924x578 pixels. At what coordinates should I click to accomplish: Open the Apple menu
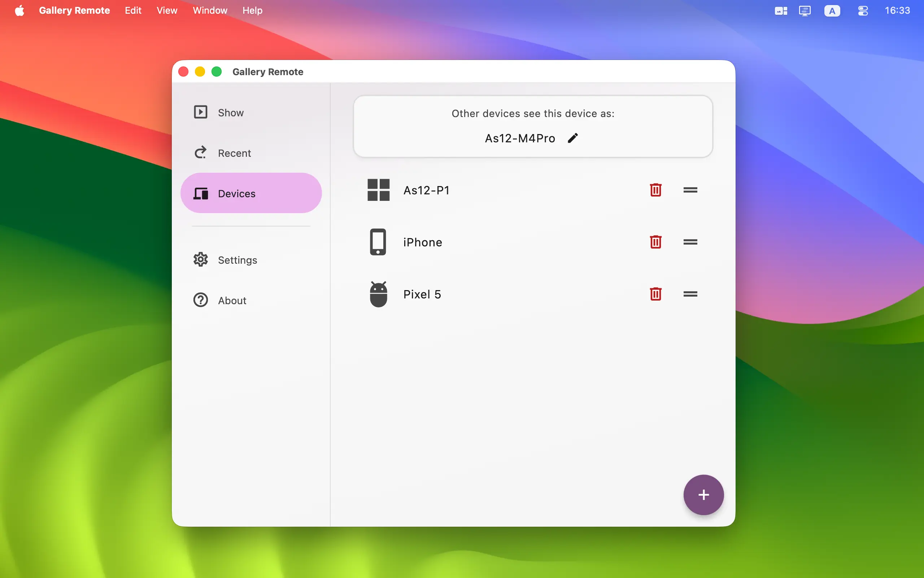(20, 10)
